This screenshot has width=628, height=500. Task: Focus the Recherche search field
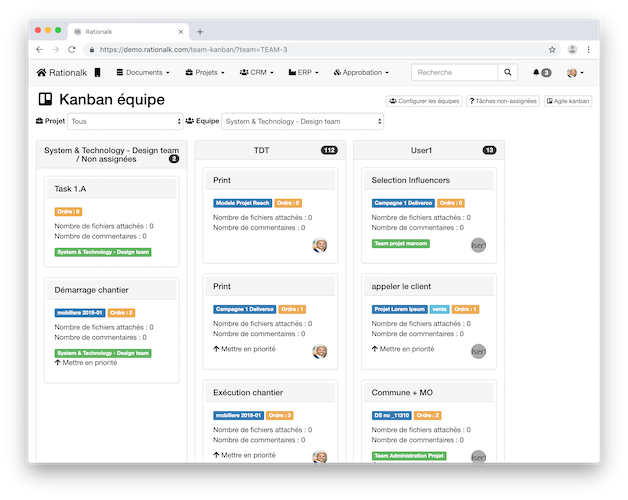454,73
